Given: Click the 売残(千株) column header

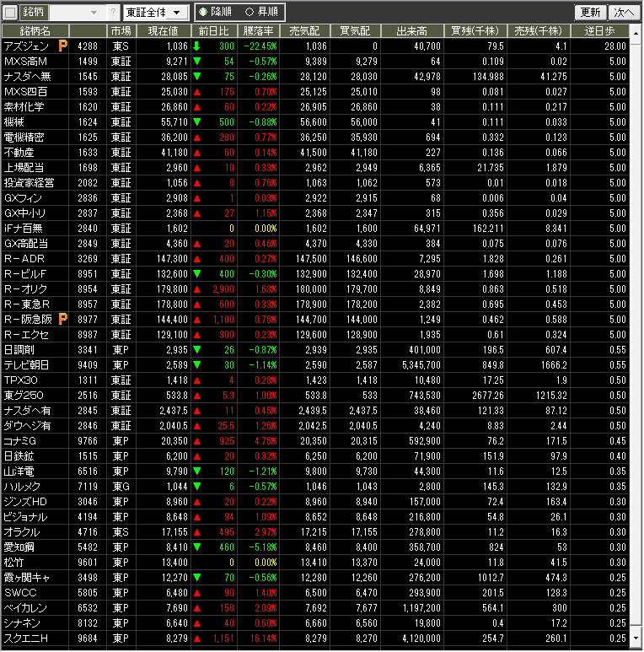Looking at the screenshot, I should [539, 30].
